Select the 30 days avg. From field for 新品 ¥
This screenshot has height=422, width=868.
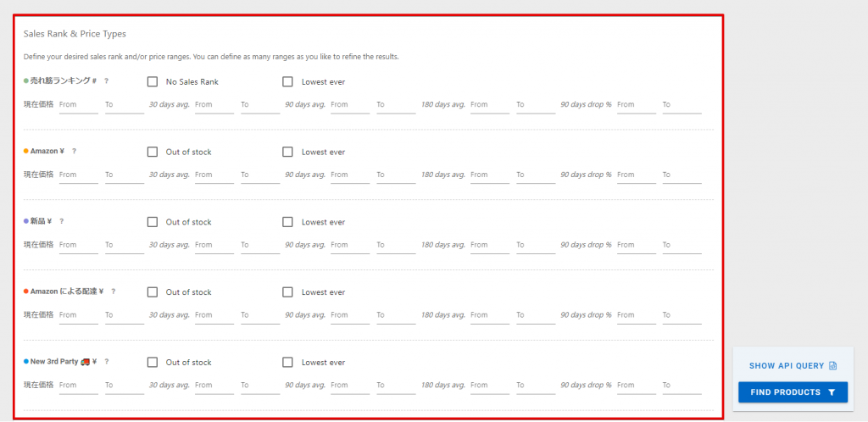(x=213, y=246)
